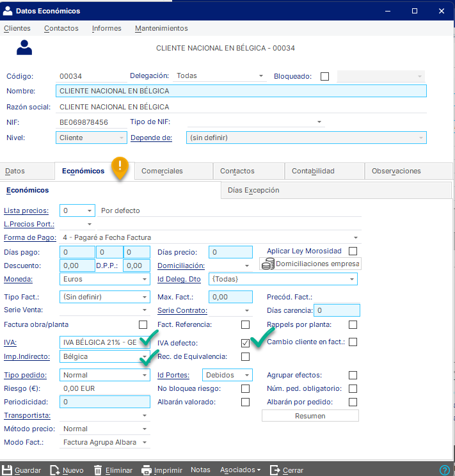Switch to the Contabilidad tab
The width and height of the screenshot is (455, 476).
(x=324, y=171)
